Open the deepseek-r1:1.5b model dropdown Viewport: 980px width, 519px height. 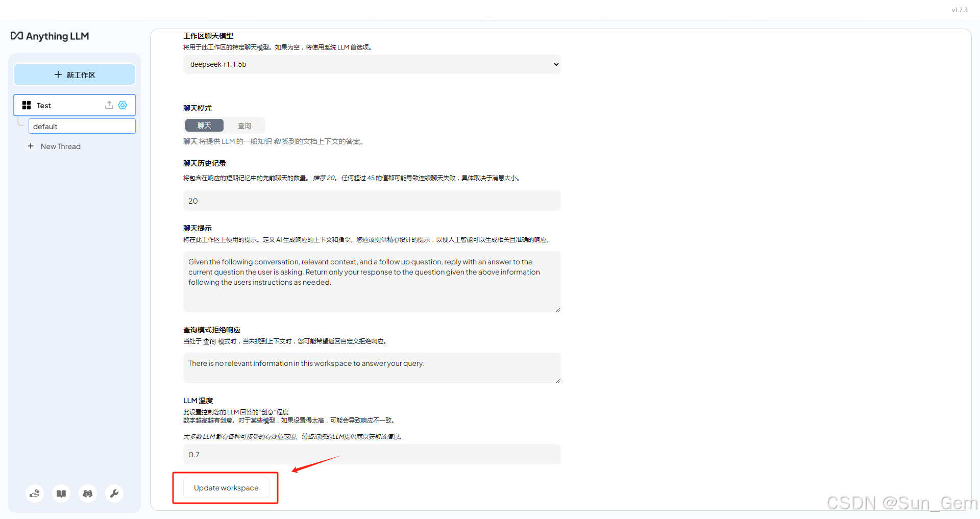coord(372,64)
